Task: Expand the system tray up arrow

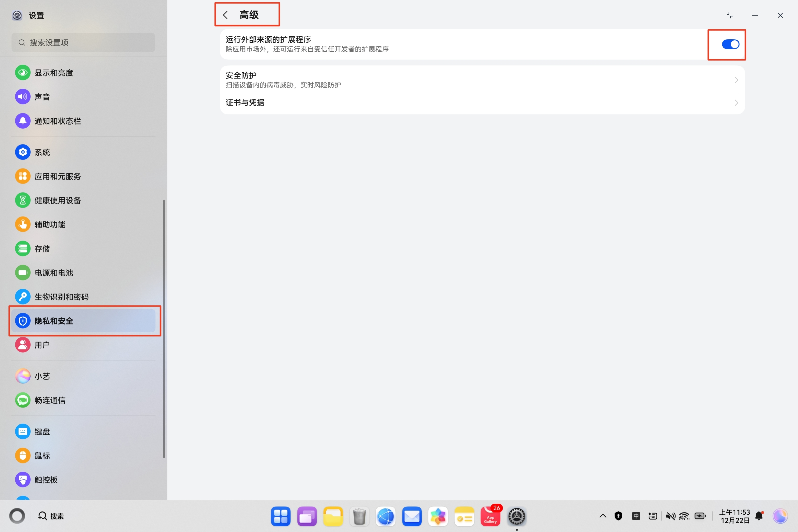Action: 603,516
